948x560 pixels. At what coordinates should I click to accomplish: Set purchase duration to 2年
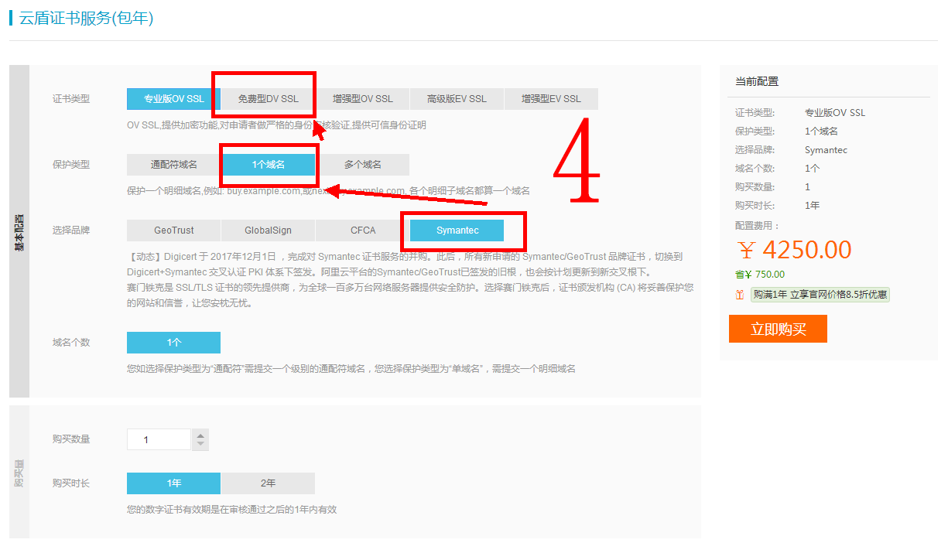268,483
